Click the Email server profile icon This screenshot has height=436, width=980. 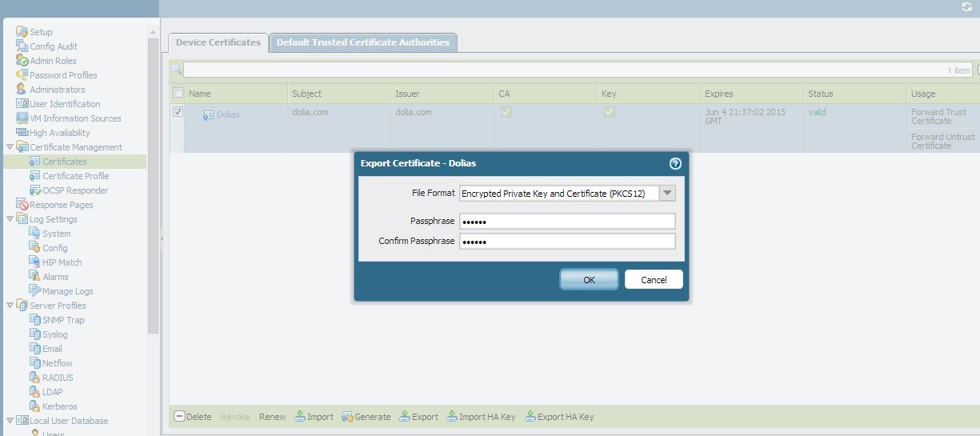(34, 349)
